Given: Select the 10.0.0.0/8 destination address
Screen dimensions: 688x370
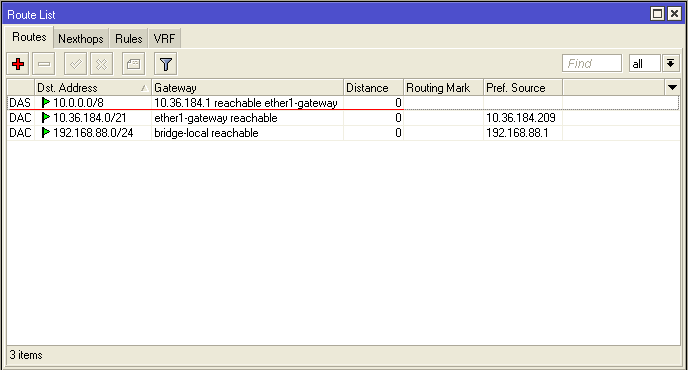Looking at the screenshot, I should tap(79, 103).
